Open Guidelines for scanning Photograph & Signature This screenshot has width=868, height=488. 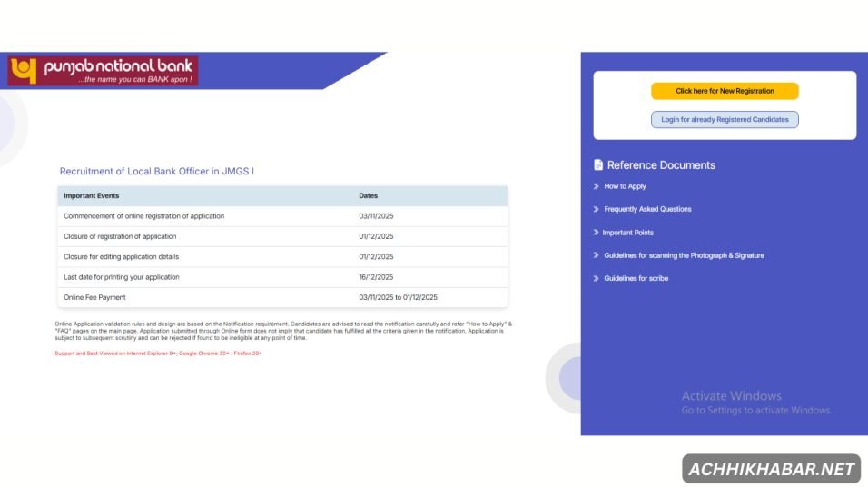click(x=684, y=255)
